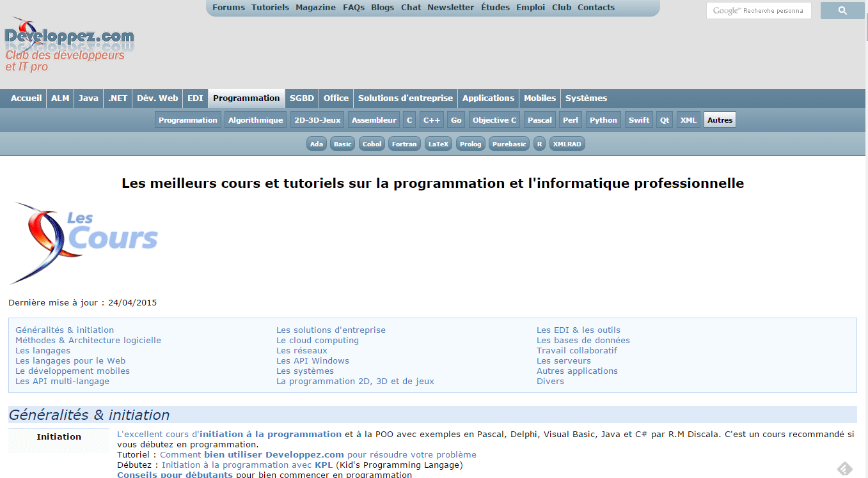Go to Les bases de données link
This screenshot has height=478, width=868.
coord(583,341)
